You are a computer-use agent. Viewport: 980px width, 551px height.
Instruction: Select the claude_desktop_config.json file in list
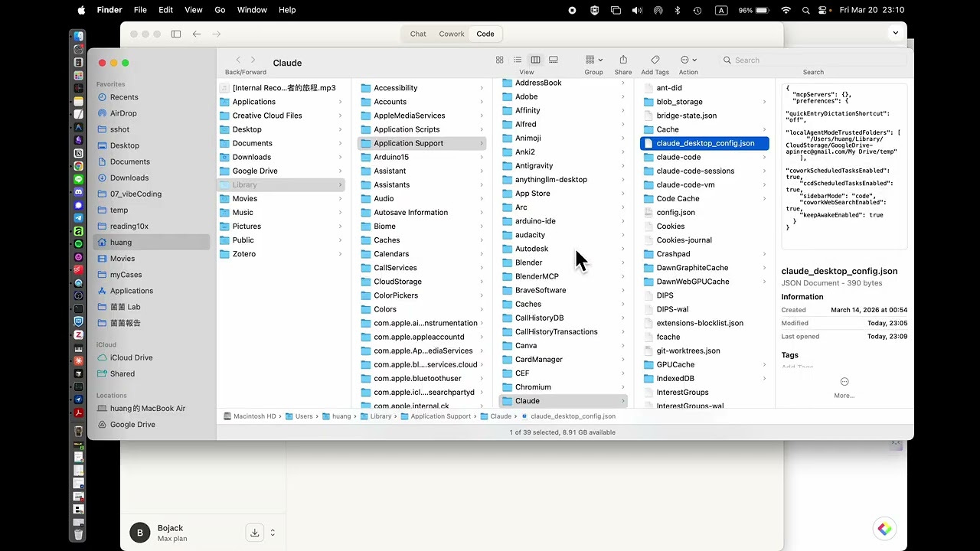coord(704,143)
